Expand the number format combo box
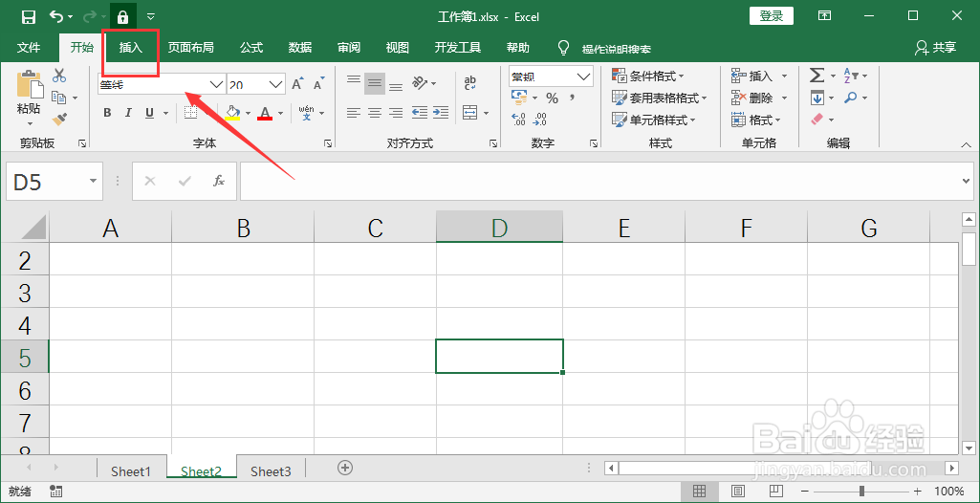 click(x=584, y=77)
